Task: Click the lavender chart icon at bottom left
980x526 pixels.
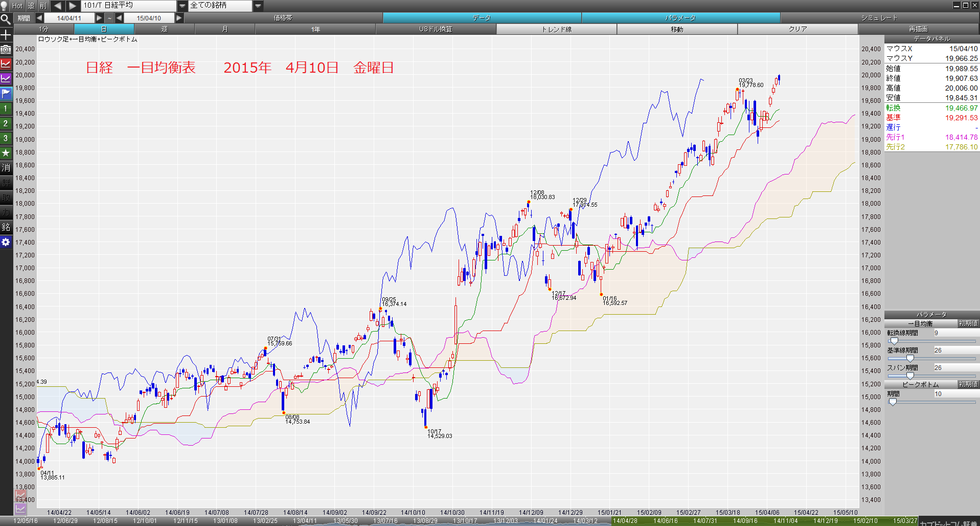Action: point(20,509)
